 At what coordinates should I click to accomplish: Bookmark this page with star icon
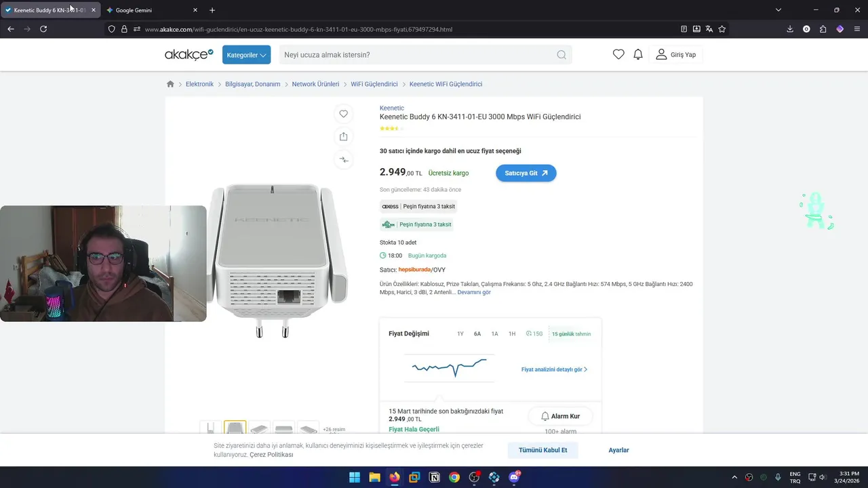[x=722, y=29]
